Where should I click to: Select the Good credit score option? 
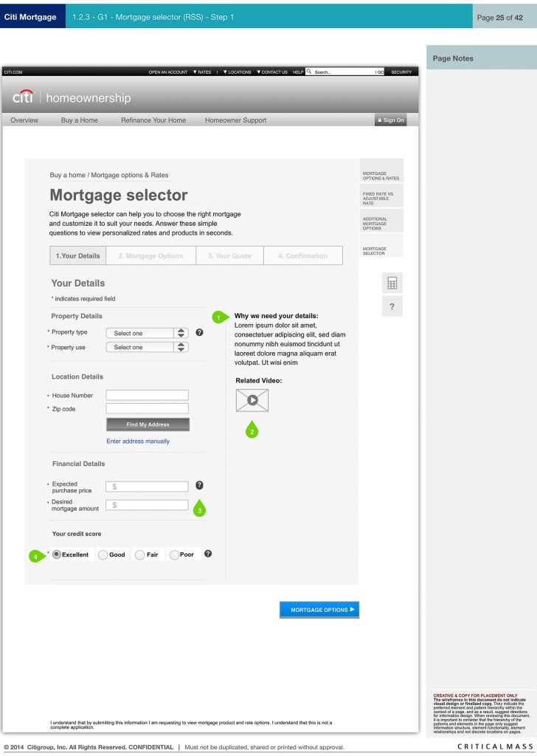[x=103, y=554]
